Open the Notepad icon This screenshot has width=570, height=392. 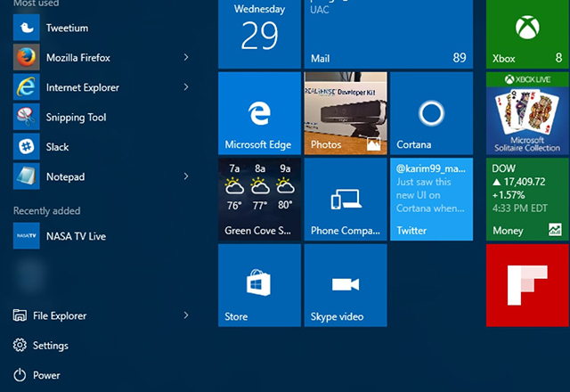[26, 176]
